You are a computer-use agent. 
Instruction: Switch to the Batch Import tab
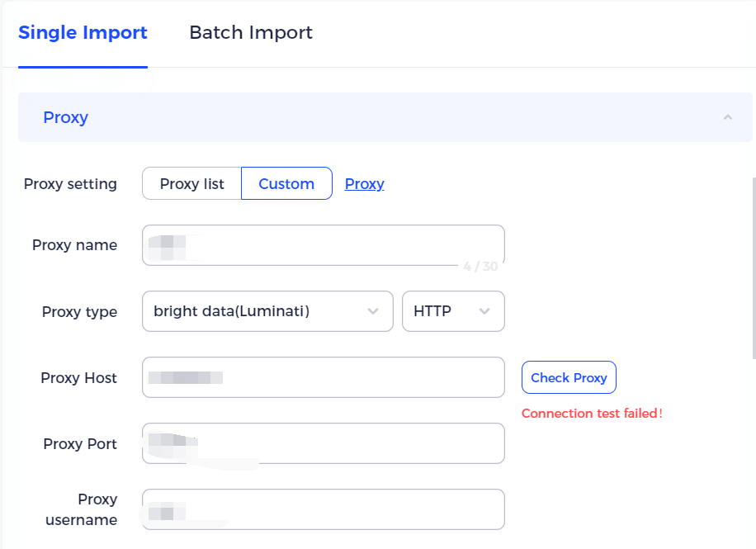pyautogui.click(x=251, y=33)
